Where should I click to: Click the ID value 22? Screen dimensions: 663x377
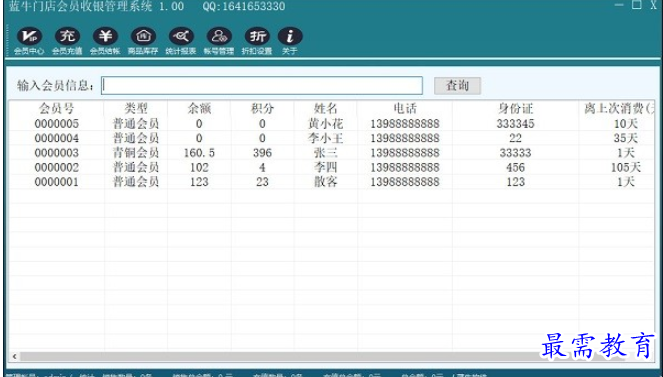click(x=515, y=138)
